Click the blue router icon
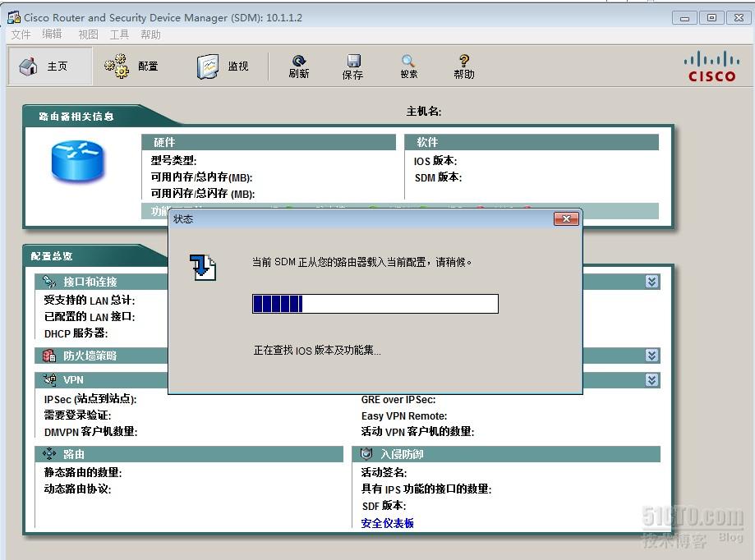The width and height of the screenshot is (755, 560). tap(77, 161)
